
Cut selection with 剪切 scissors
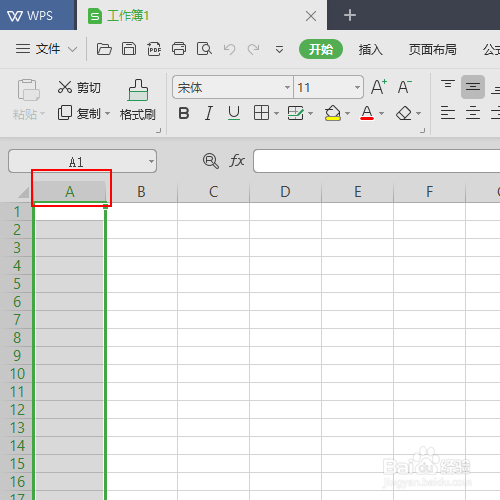point(79,87)
